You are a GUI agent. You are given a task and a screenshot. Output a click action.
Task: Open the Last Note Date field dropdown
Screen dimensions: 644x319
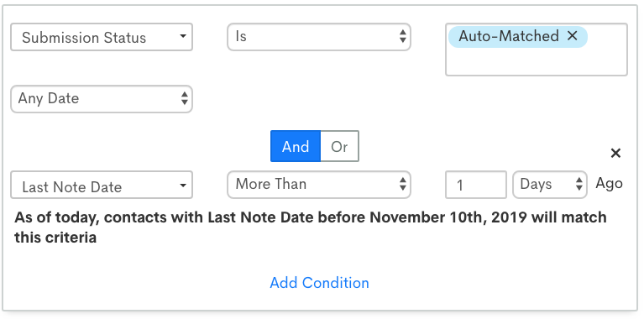(102, 185)
